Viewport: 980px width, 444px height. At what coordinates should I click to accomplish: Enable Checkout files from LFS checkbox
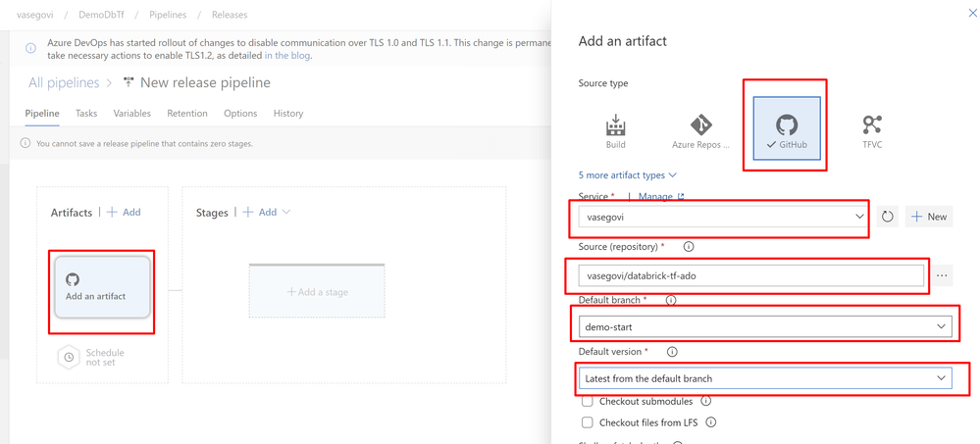pyautogui.click(x=587, y=422)
